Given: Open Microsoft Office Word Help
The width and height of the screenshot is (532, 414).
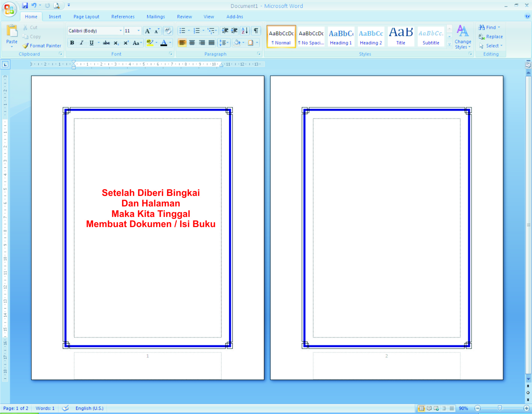Looking at the screenshot, I should click(x=527, y=16).
